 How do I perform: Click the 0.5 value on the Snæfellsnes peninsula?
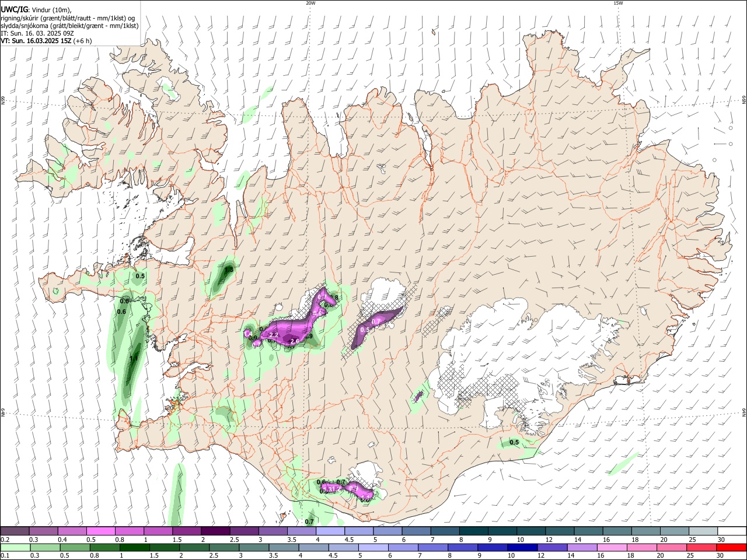click(x=140, y=276)
